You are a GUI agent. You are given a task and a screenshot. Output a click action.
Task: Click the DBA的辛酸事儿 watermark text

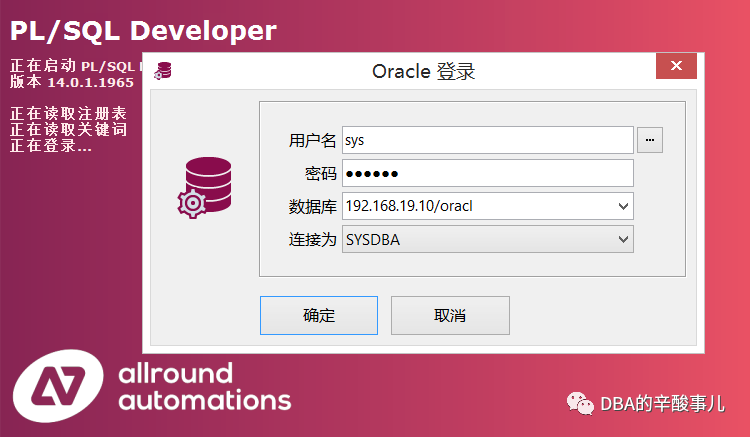coord(662,404)
